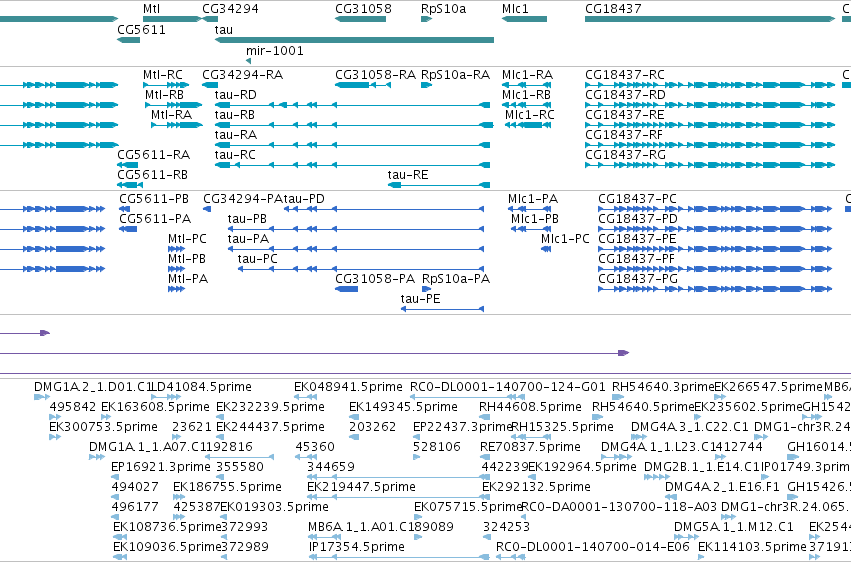This screenshot has height=562, width=851.
Task: Click transcript CG18437-RD
Action: coord(625,94)
